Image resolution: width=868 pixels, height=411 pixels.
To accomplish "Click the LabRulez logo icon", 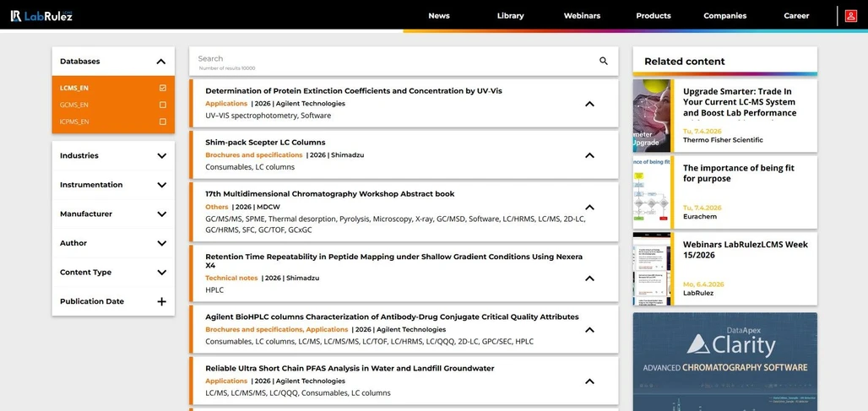I will coord(16,15).
